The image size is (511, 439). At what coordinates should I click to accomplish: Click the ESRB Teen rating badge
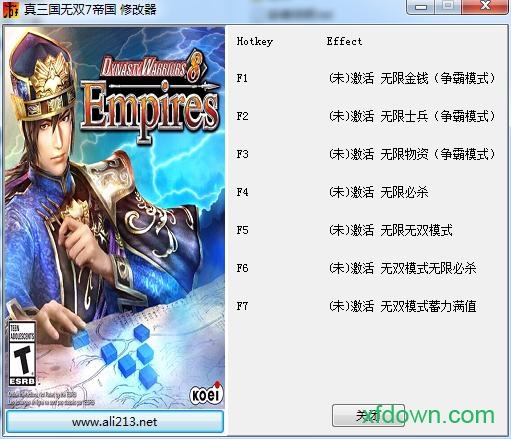[x=22, y=353]
